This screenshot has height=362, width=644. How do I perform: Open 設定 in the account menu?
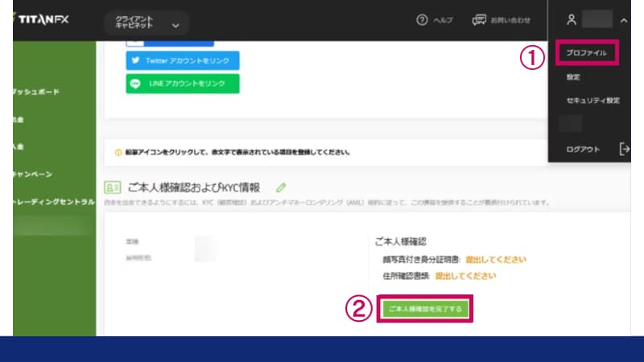pos(573,77)
